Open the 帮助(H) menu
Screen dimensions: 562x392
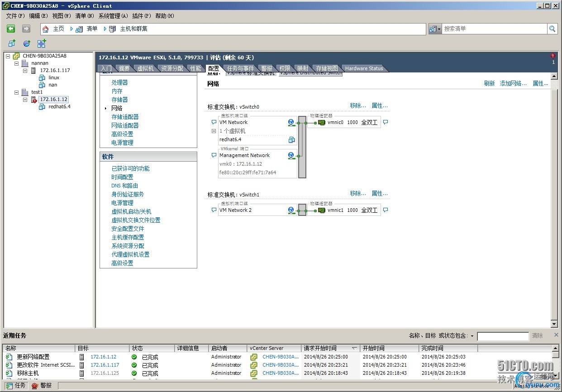coord(165,16)
